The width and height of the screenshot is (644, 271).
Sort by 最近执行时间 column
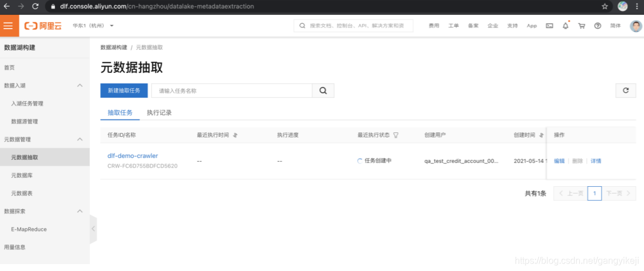[236, 135]
